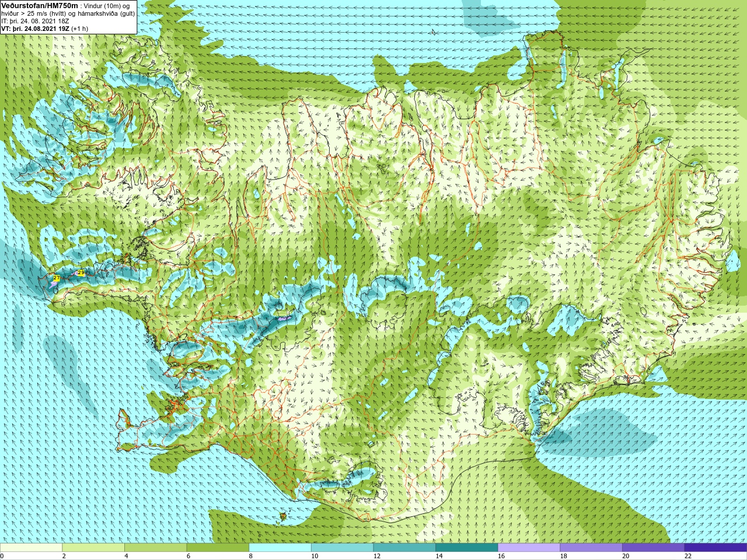The width and height of the screenshot is (747, 560).
Task: Click the legend scale value 14
Action: [439, 556]
